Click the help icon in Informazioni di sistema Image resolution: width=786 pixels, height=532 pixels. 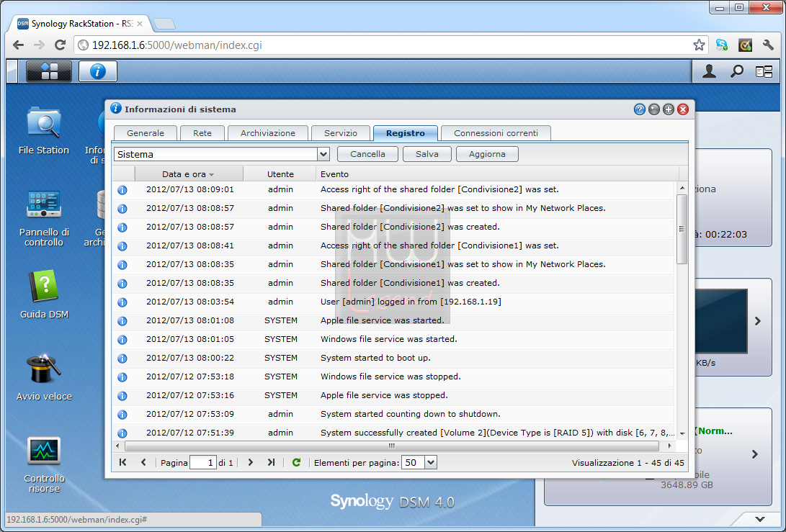tap(639, 109)
